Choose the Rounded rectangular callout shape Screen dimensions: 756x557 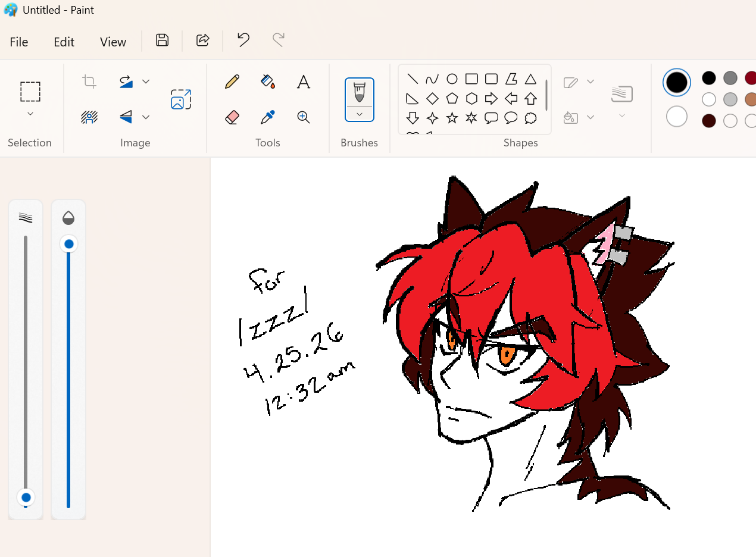point(491,118)
